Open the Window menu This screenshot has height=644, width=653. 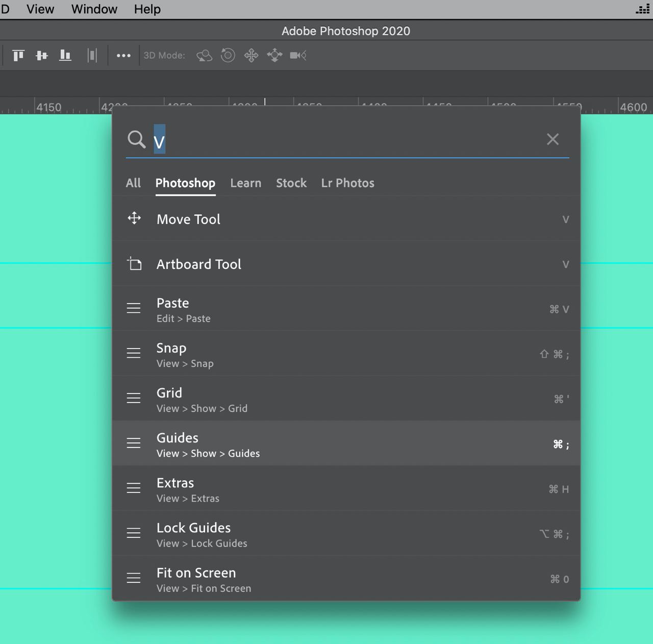pos(94,9)
